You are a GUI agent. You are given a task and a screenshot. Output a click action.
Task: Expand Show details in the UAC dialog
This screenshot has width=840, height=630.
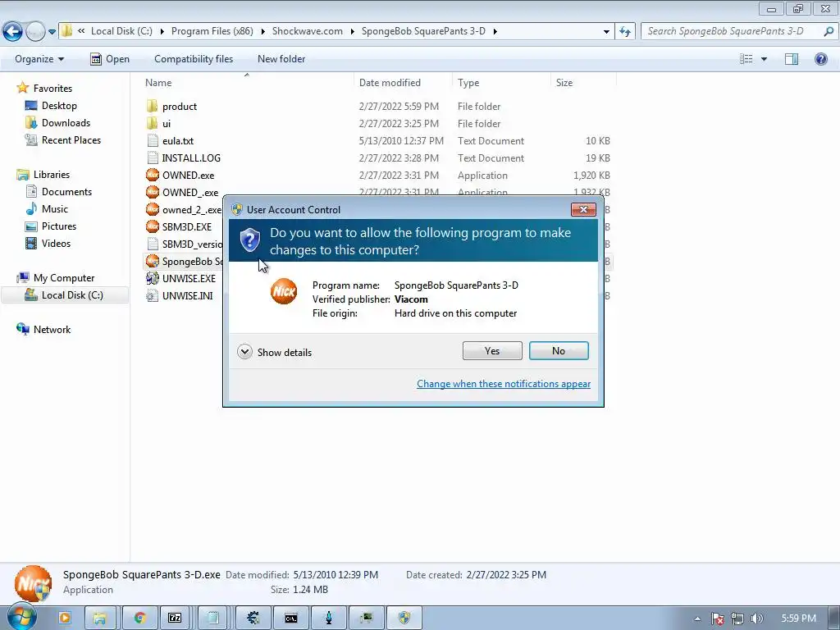click(x=274, y=352)
